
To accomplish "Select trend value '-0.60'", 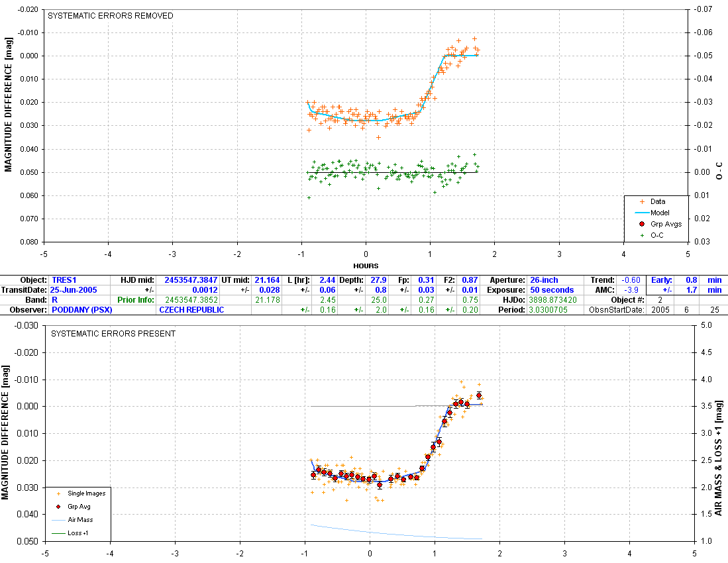I will (631, 280).
